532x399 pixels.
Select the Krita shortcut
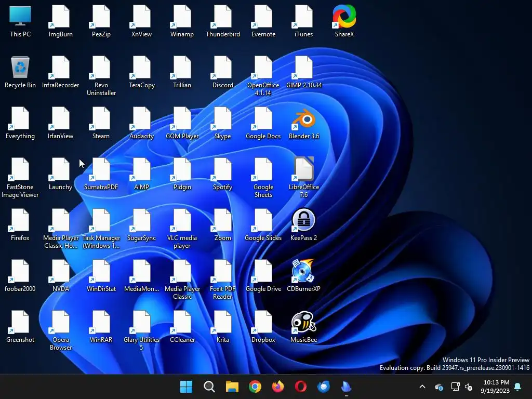(222, 326)
